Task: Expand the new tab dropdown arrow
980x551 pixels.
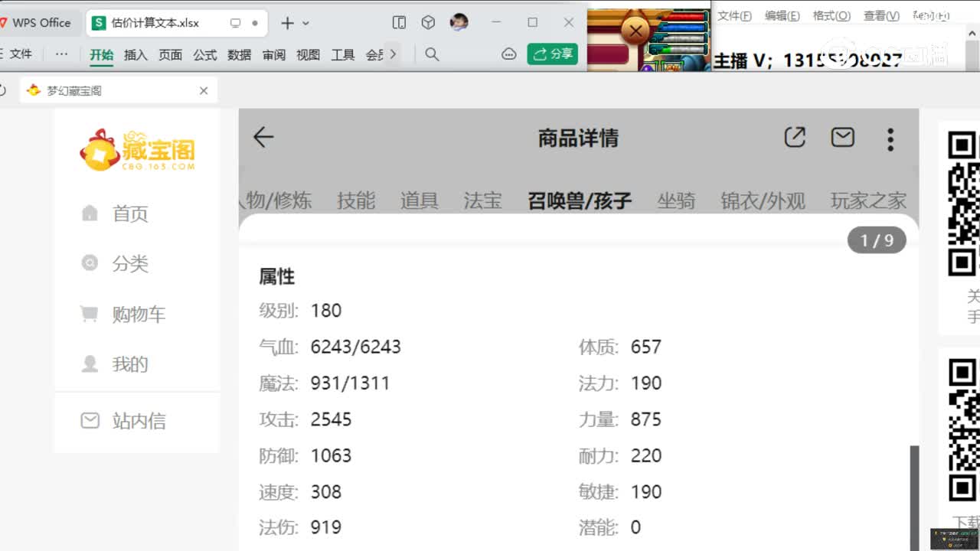Action: pos(306,23)
